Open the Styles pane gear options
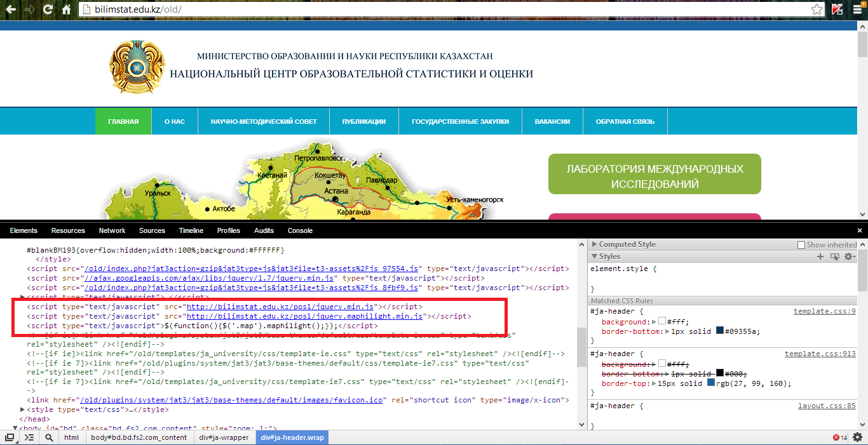Viewport: 868px width, 445px height. (850, 256)
